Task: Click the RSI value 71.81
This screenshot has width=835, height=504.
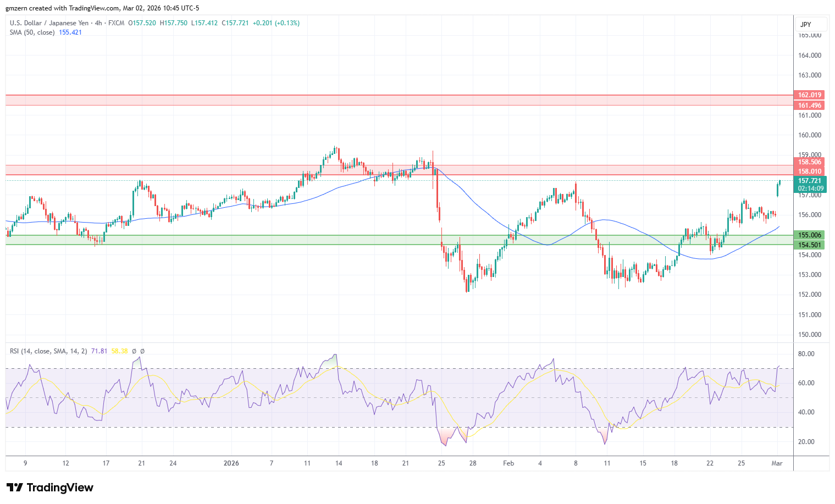Action: coord(99,351)
